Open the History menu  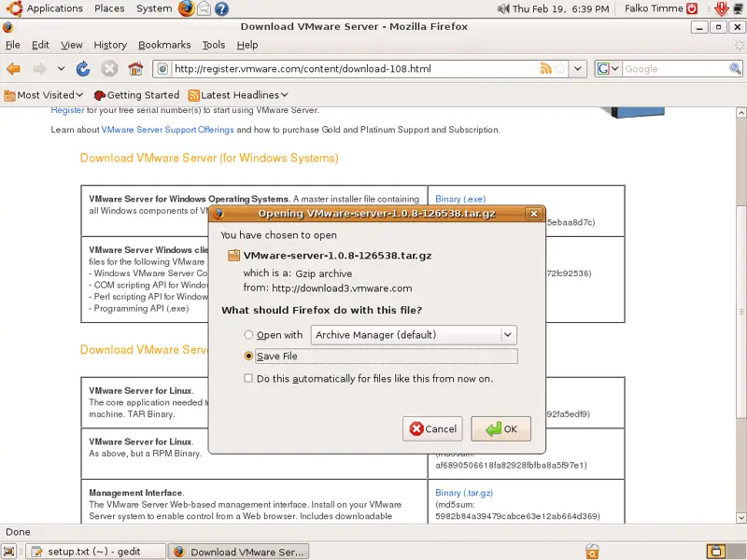[x=110, y=45]
